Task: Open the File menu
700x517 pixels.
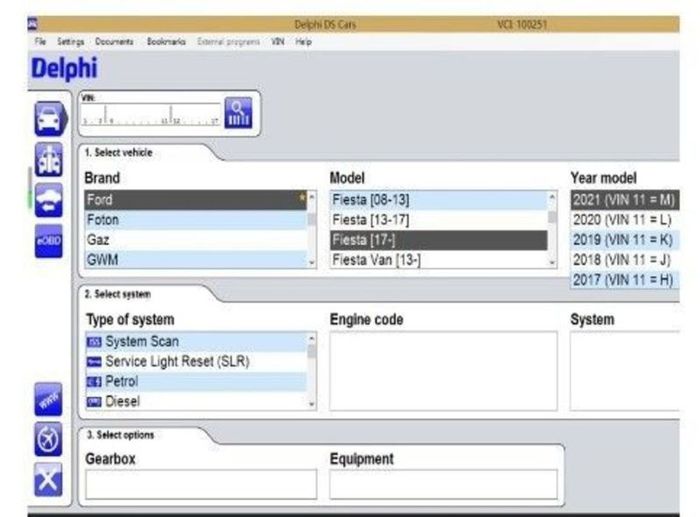Action: (40, 42)
